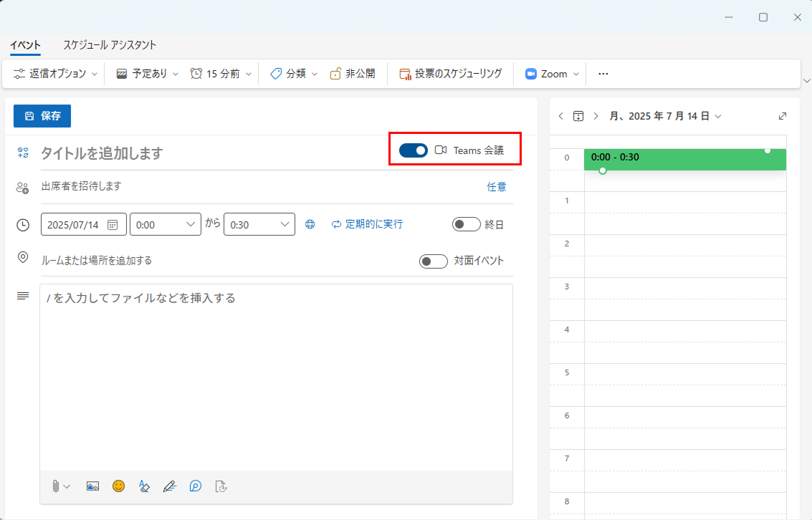
Task: Click the 保存 save button
Action: click(x=42, y=116)
